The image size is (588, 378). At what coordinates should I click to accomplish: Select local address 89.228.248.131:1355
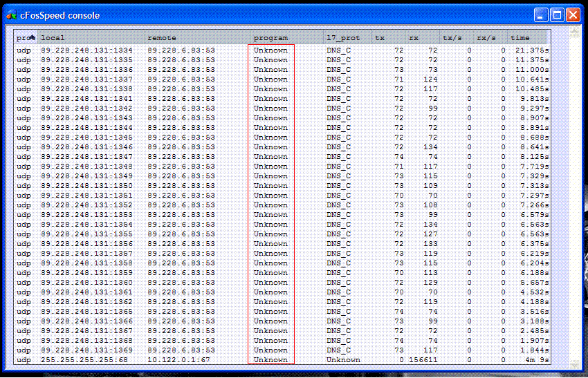click(x=86, y=234)
